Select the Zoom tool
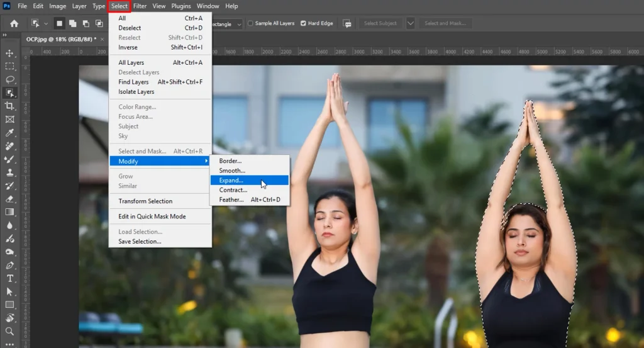This screenshot has height=348, width=644. coord(9,331)
